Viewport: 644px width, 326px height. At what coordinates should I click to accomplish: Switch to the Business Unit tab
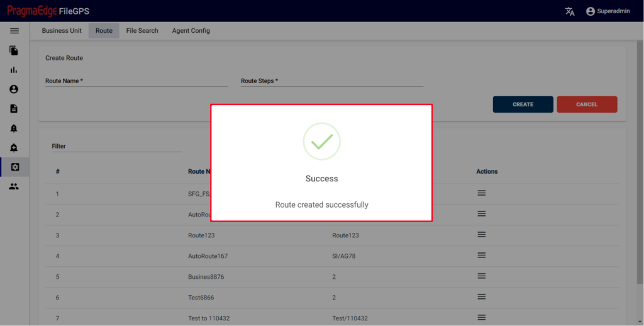click(x=62, y=31)
